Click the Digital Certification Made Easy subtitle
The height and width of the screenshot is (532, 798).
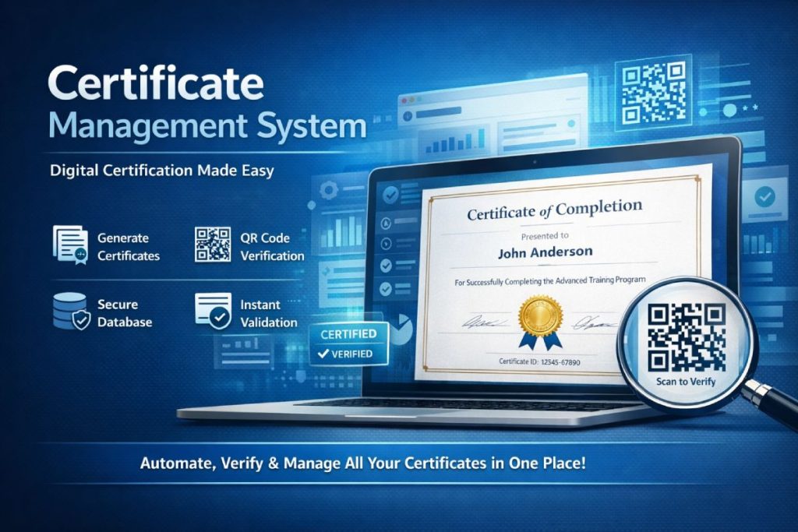click(162, 170)
